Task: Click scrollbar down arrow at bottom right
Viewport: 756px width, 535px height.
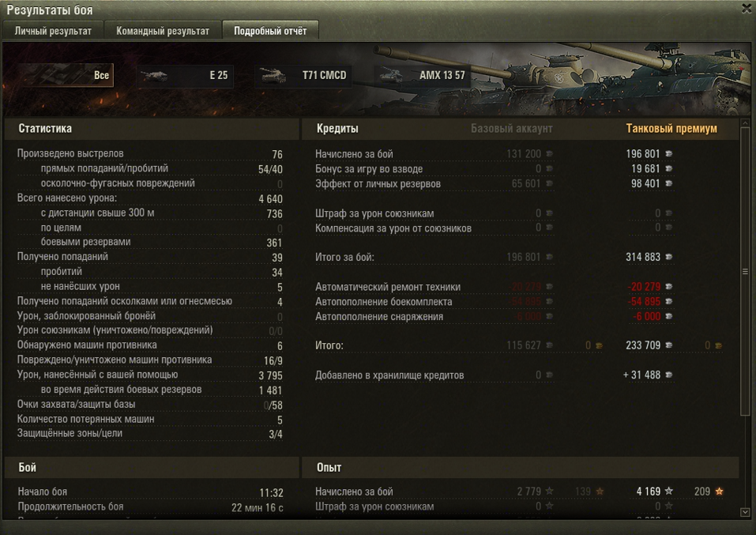Action: (x=745, y=512)
